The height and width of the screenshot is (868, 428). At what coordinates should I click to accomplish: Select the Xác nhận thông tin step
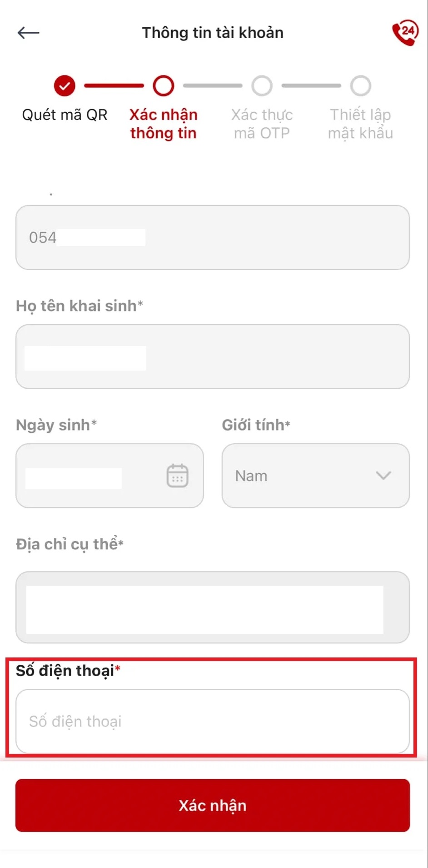pyautogui.click(x=163, y=124)
